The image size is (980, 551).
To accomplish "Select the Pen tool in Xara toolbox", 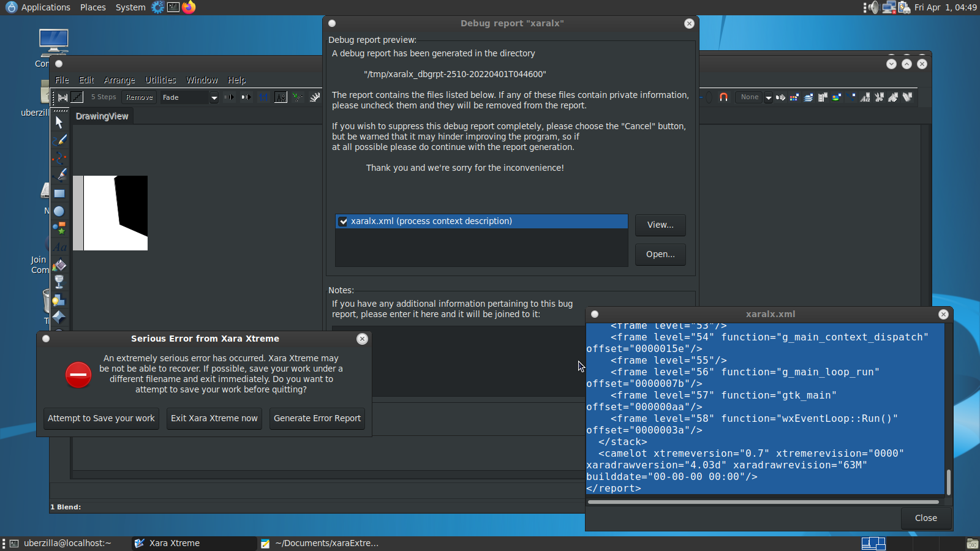I will 59,175.
